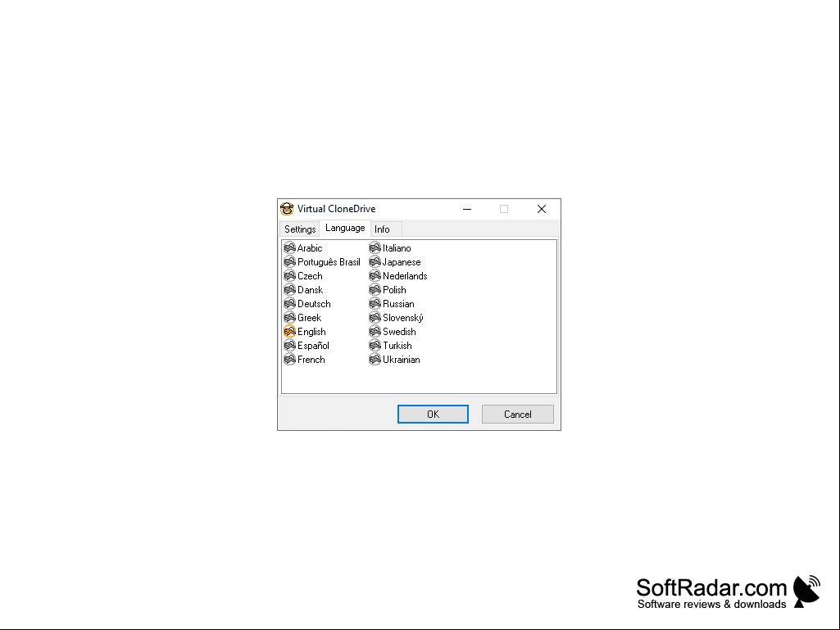Image resolution: width=840 pixels, height=630 pixels.
Task: Select the Ukrainian language label
Action: (402, 360)
